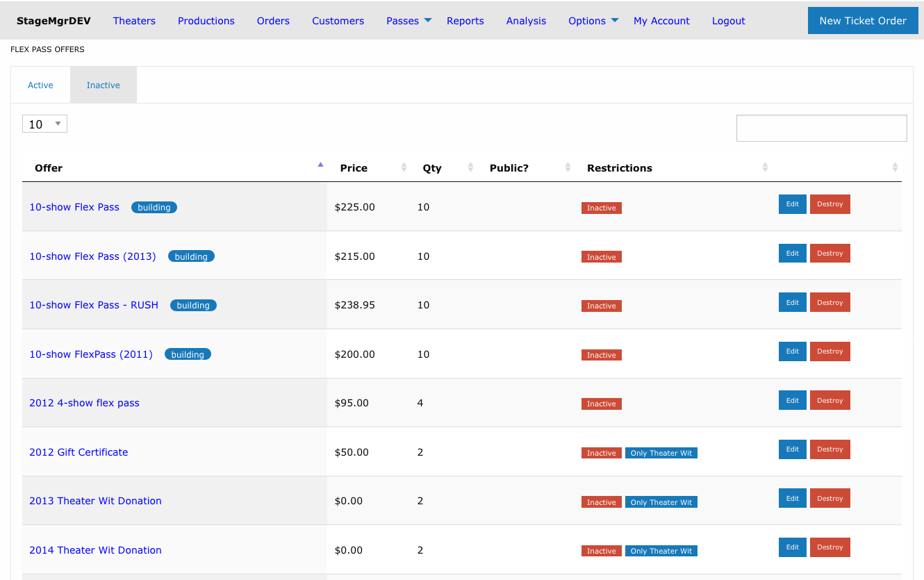
Task: Sort by Price column arrows
Action: [404, 167]
